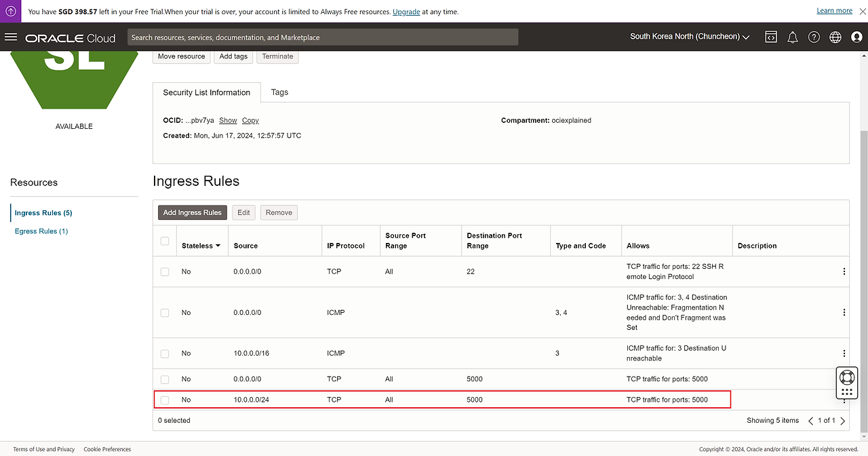Select the checkbox for the SSH port 22 rule
This screenshot has height=456, width=868.
tap(165, 271)
